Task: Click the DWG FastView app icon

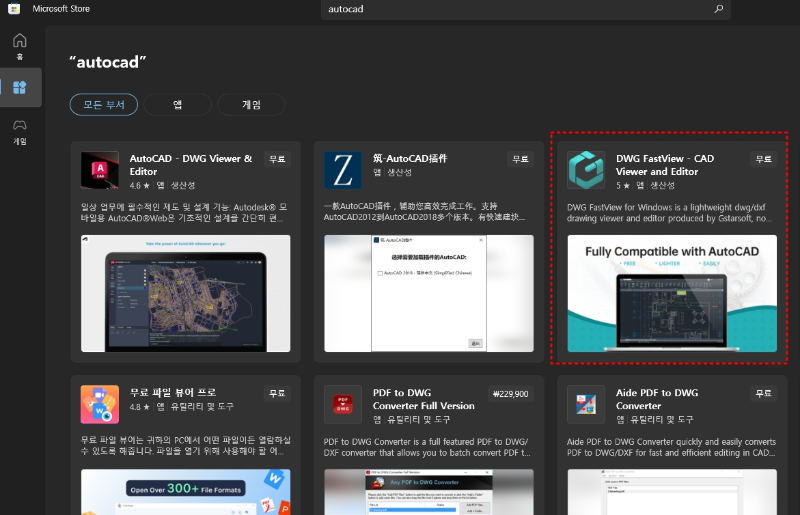Action: (586, 170)
